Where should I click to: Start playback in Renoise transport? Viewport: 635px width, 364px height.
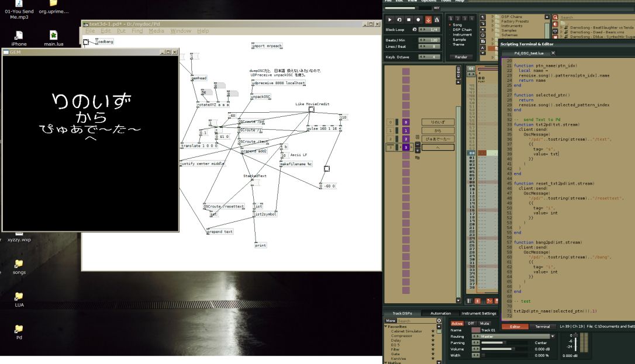[389, 19]
